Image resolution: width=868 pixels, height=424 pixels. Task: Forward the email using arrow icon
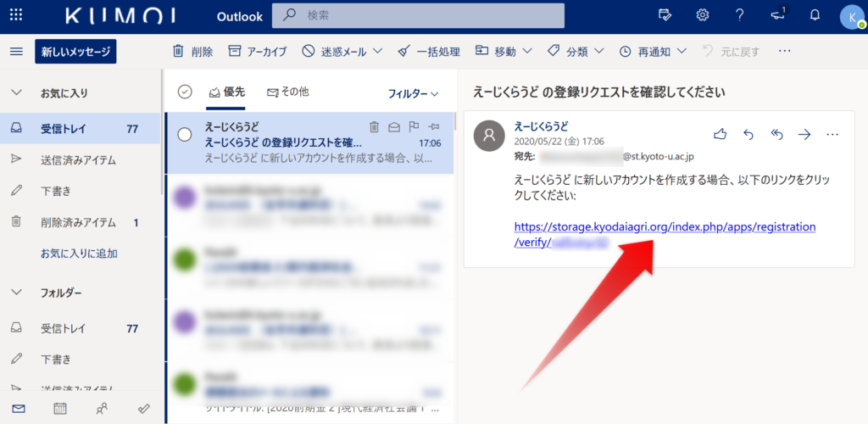[x=804, y=134]
